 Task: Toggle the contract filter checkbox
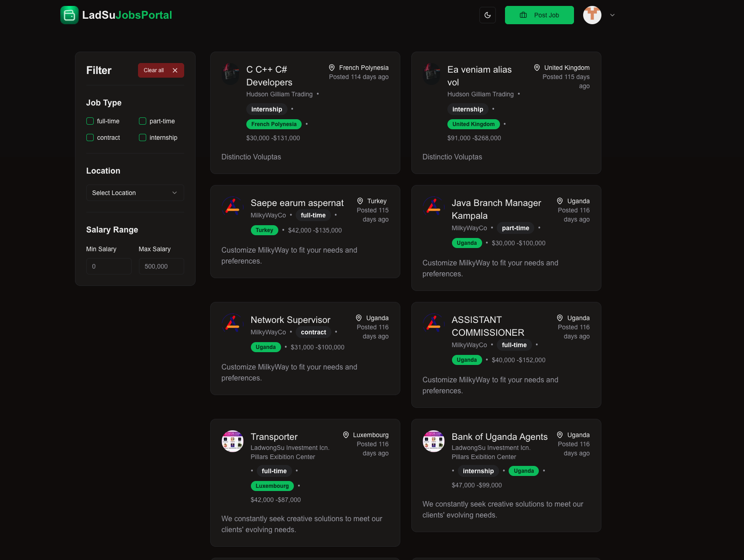pos(90,137)
